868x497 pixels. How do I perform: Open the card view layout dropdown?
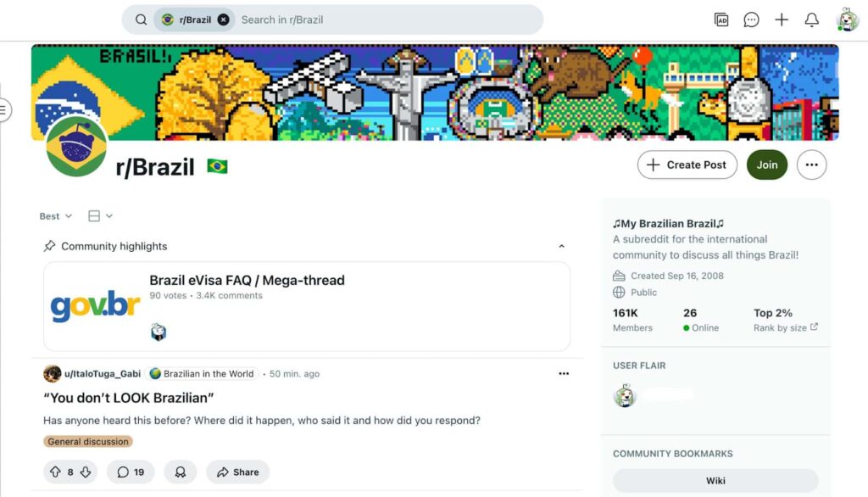(100, 216)
